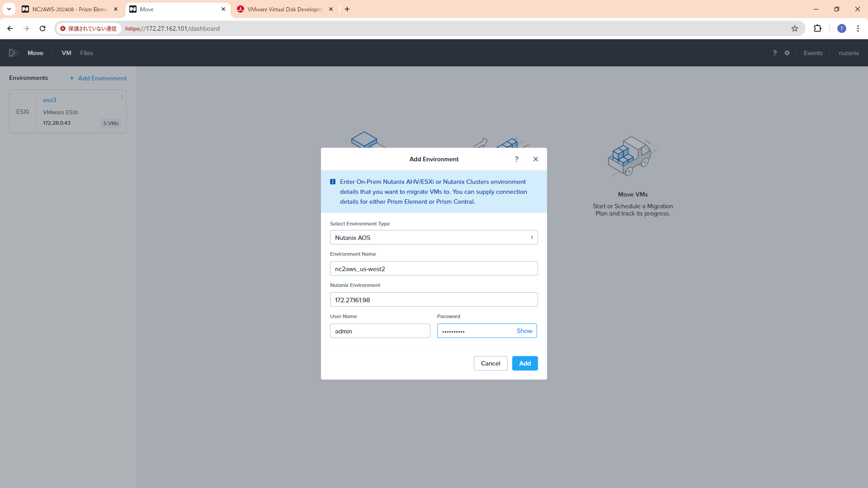The height and width of the screenshot is (488, 868).
Task: Focus the Environment Name field
Action: point(434,269)
